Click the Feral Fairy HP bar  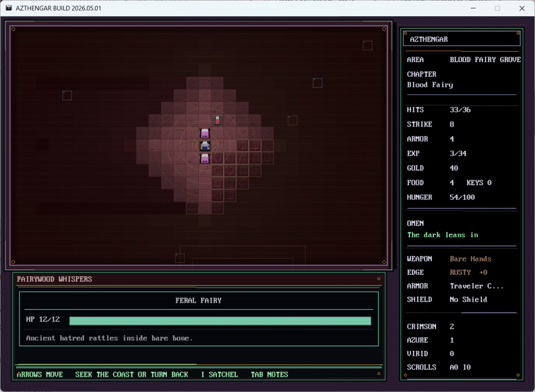pyautogui.click(x=220, y=320)
